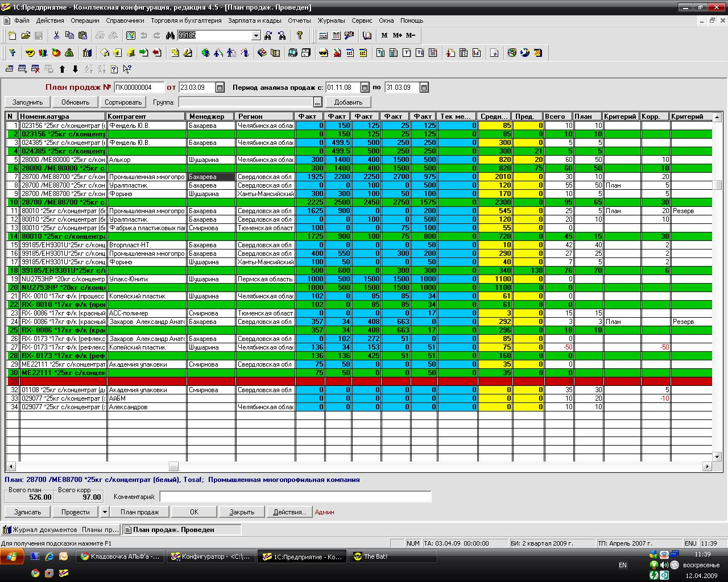Click the table's horizontal scrollbar thumb
Viewport: 728px width, 582px height.
point(173,467)
